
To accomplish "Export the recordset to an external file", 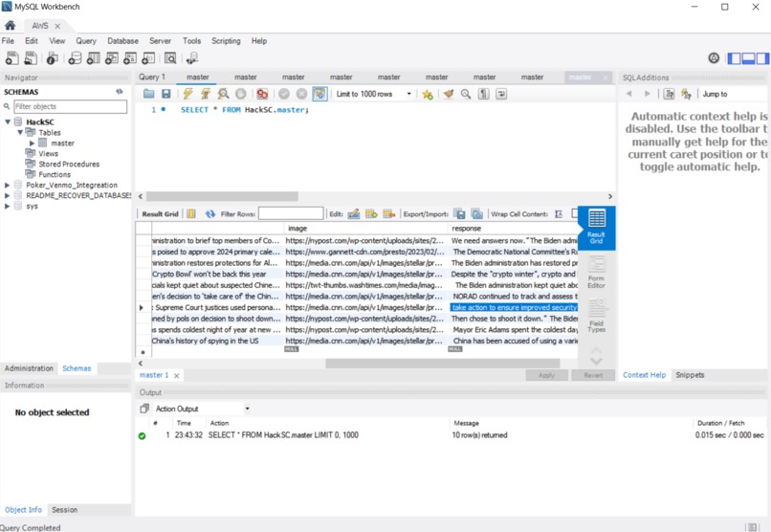I will pos(459,214).
